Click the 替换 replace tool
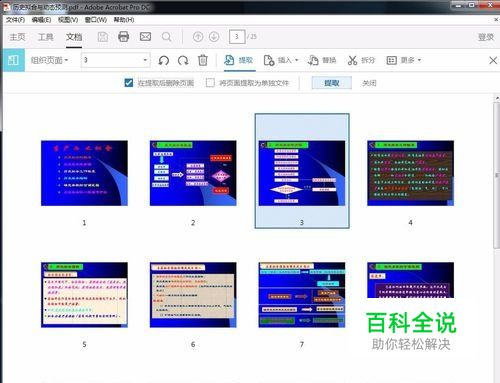Screen dimensions: 500x383 click(x=322, y=60)
